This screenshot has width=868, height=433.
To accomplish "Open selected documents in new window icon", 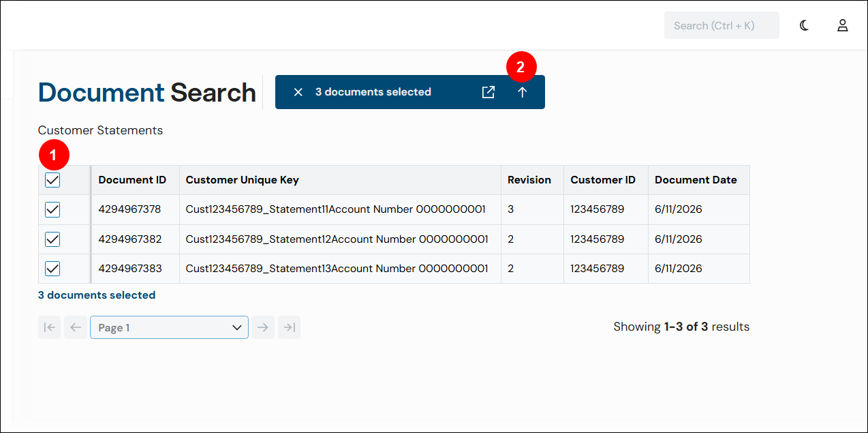I will 489,92.
